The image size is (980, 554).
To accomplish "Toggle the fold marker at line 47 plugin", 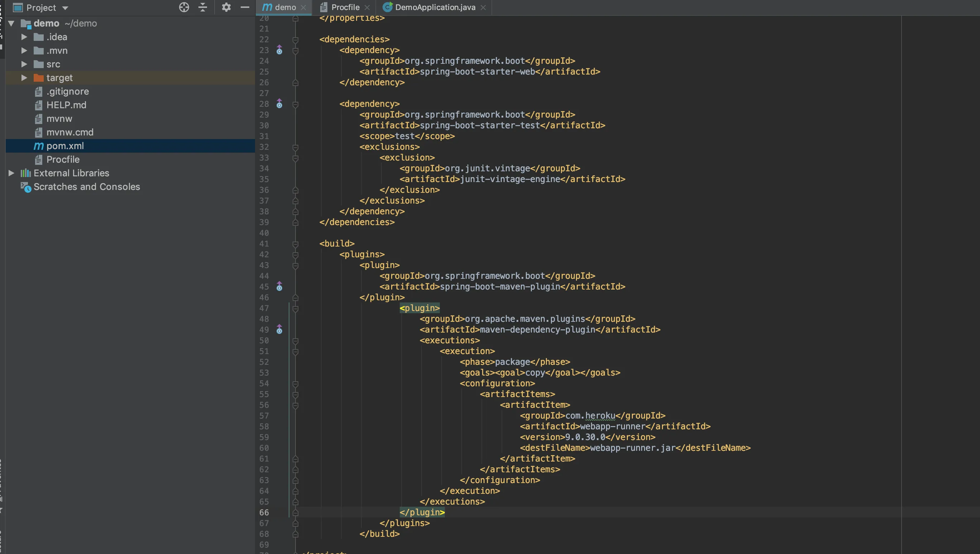I will coord(295,308).
